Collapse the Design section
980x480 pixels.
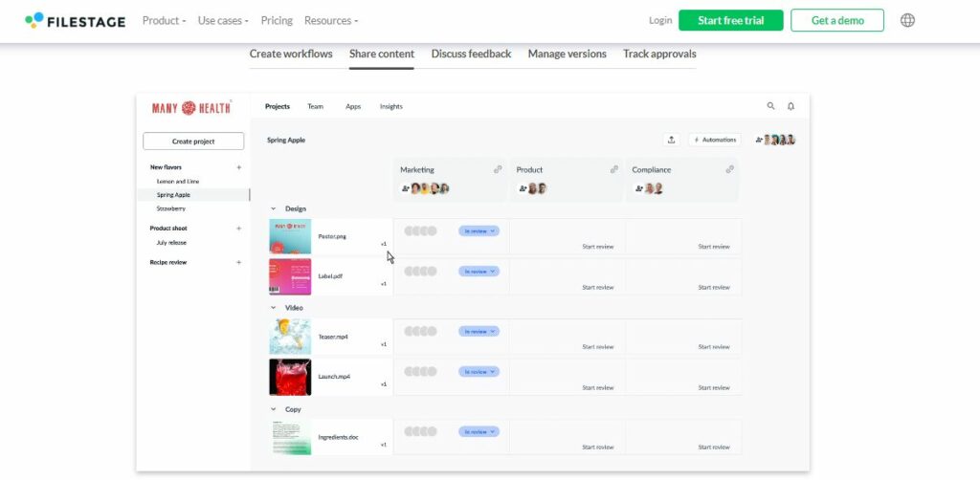pos(273,208)
